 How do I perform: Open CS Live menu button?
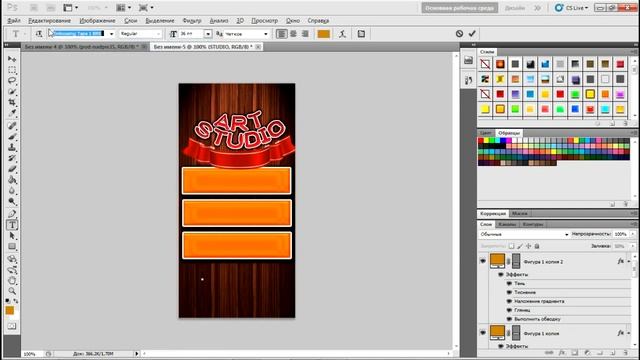[x=571, y=8]
